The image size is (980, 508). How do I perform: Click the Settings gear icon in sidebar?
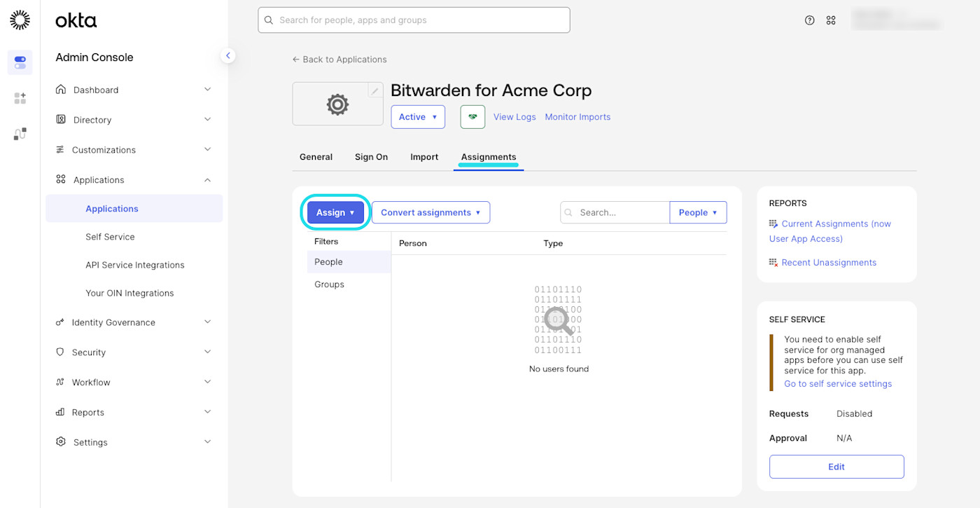(x=61, y=442)
